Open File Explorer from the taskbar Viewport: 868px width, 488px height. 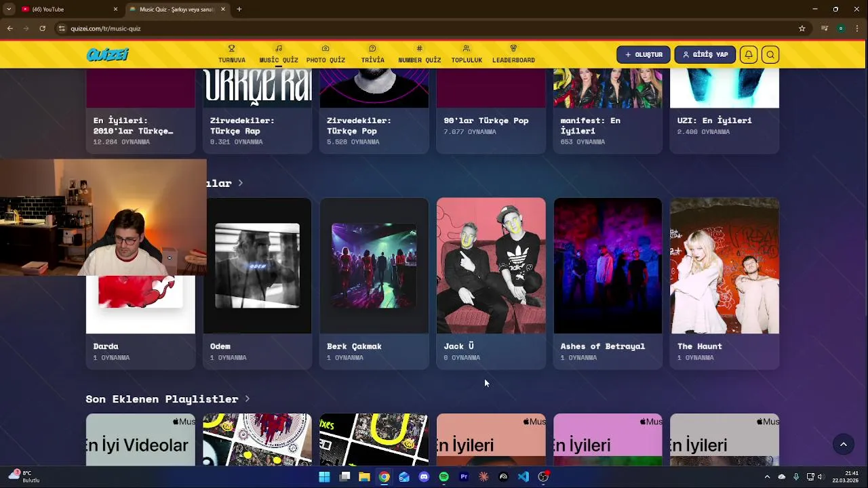pyautogui.click(x=364, y=477)
